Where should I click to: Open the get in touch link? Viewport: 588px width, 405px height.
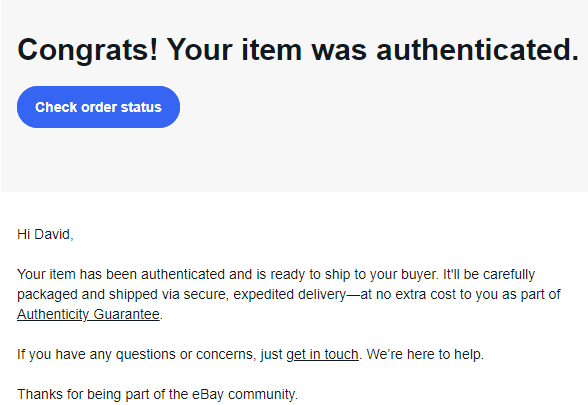click(322, 354)
